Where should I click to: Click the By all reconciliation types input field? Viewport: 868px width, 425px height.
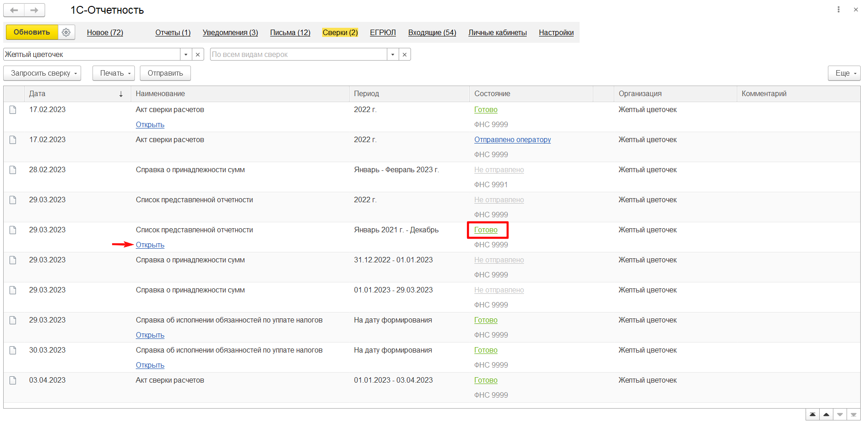(298, 55)
